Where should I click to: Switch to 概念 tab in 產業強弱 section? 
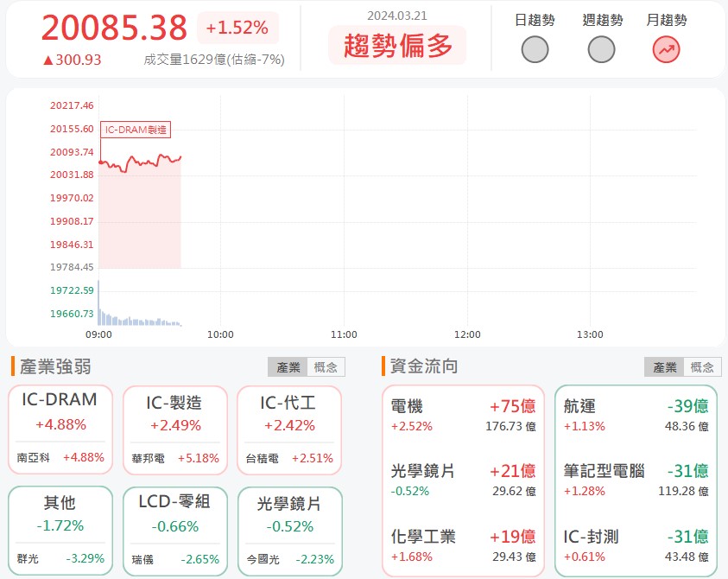click(326, 367)
